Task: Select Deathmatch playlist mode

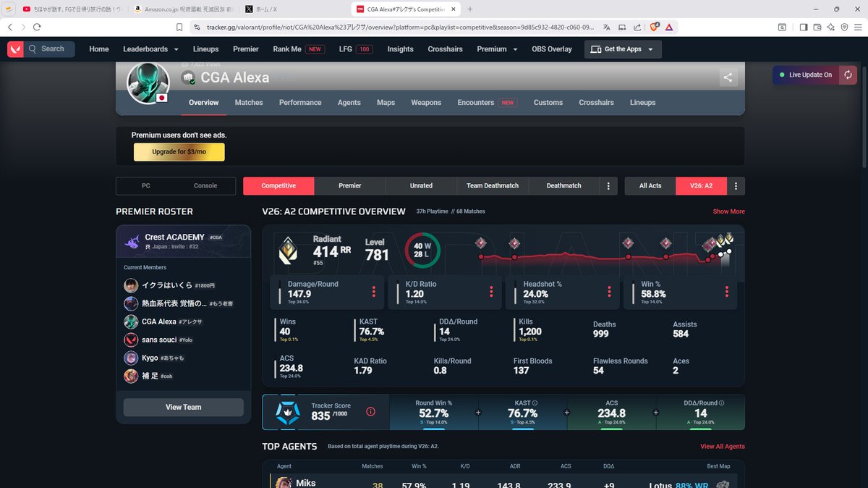Action: [563, 186]
